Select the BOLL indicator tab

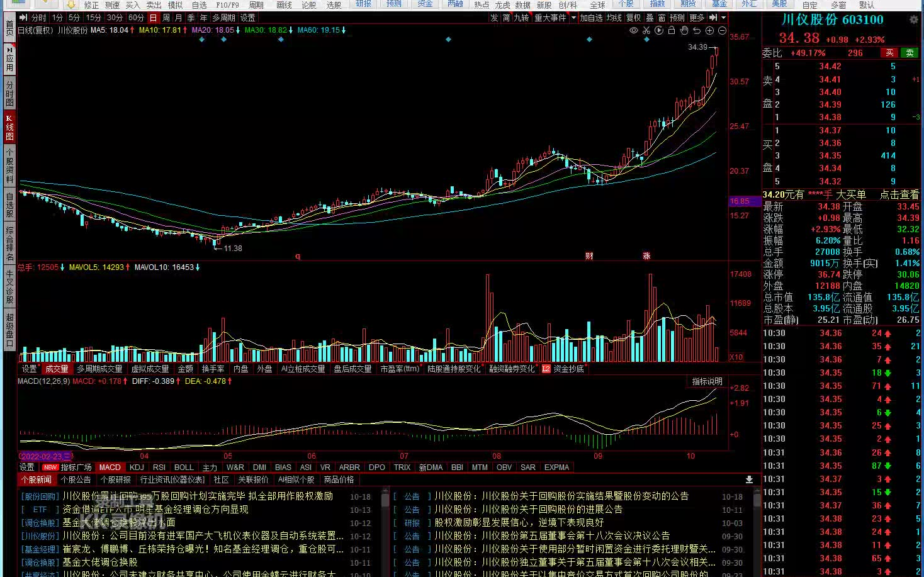coord(184,467)
